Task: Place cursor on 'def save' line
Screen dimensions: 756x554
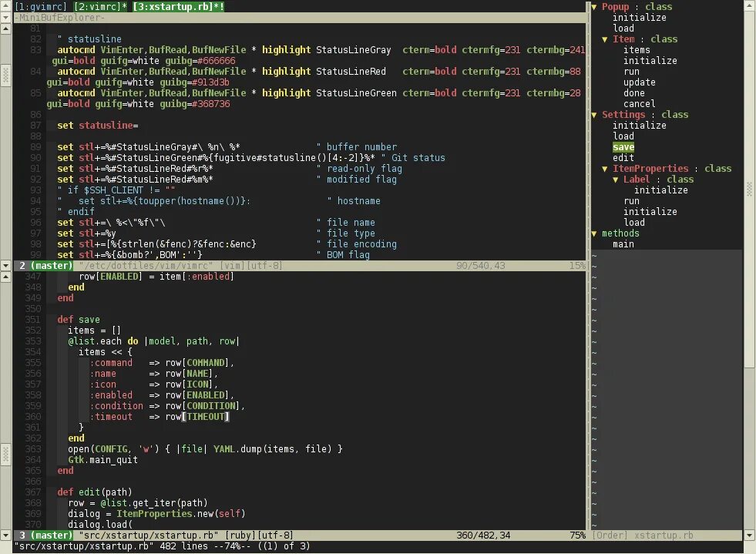Action: click(x=79, y=320)
